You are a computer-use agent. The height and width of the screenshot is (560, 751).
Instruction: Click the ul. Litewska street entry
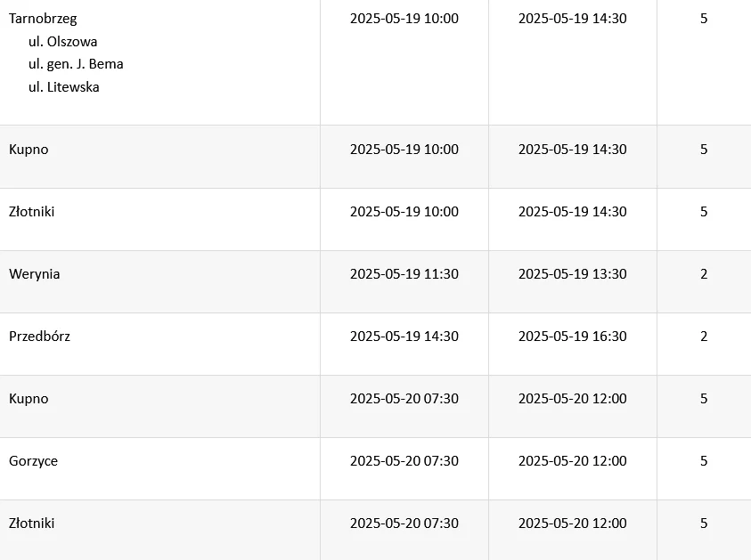63,87
